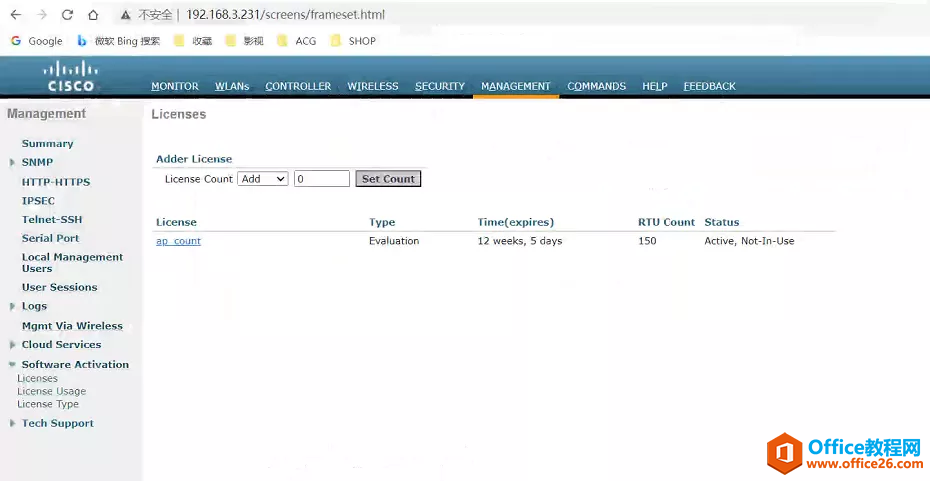Open Serial Port settings
930x481 pixels.
50,238
